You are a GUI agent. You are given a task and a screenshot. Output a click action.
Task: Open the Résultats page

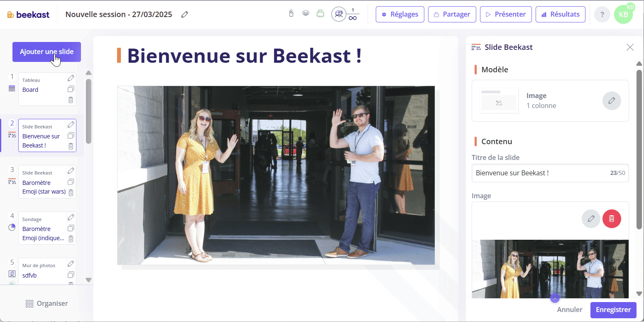click(561, 14)
